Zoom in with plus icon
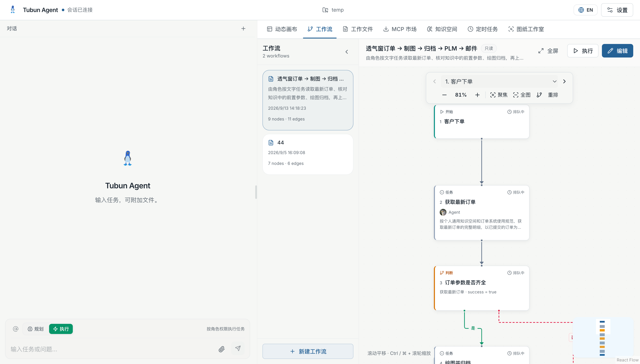This screenshot has width=640, height=364. point(477,95)
